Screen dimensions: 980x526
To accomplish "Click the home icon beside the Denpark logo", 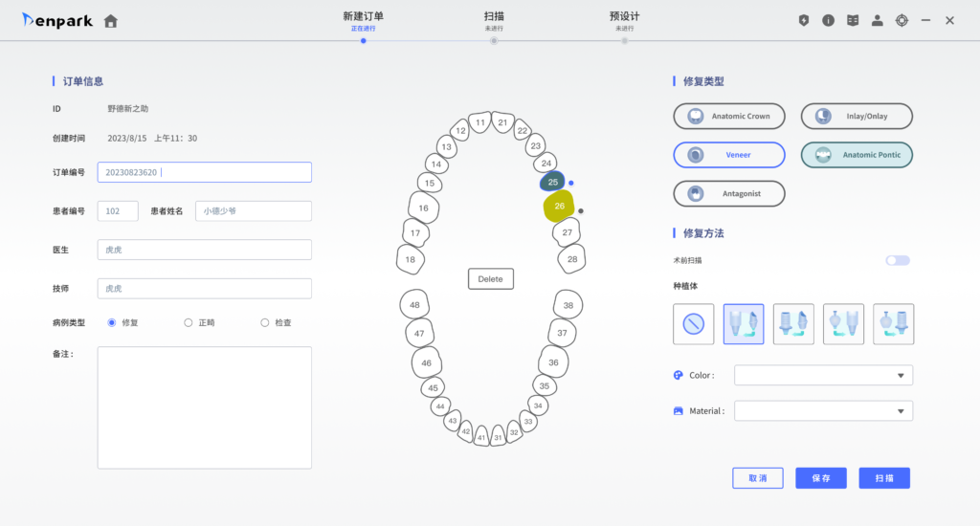I will (111, 21).
